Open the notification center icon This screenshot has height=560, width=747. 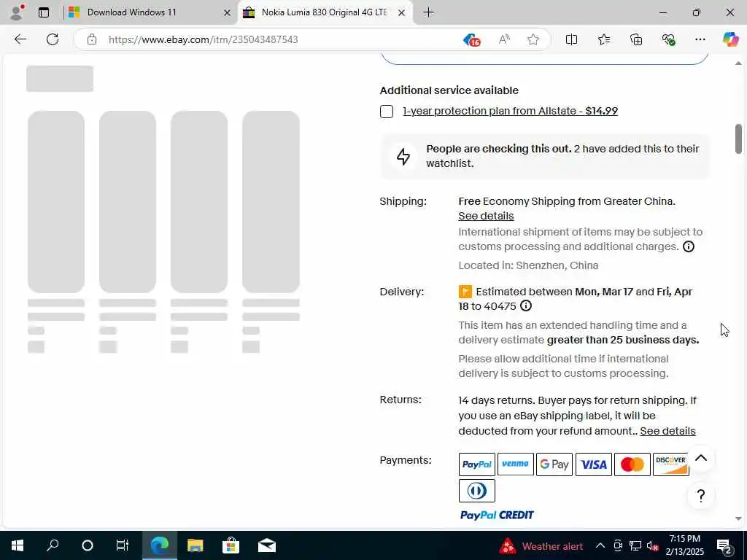(724, 545)
